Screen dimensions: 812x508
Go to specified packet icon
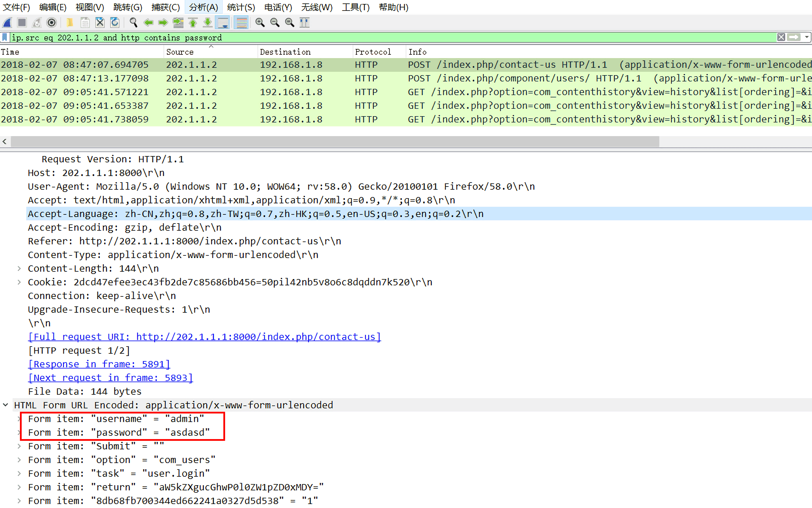[178, 22]
